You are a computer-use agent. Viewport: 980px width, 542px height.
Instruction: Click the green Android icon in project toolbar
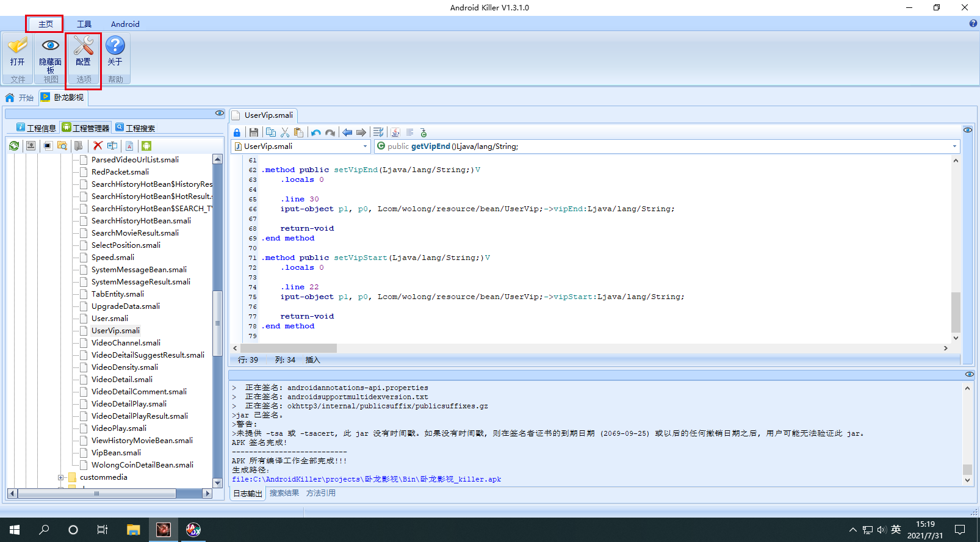pos(146,146)
